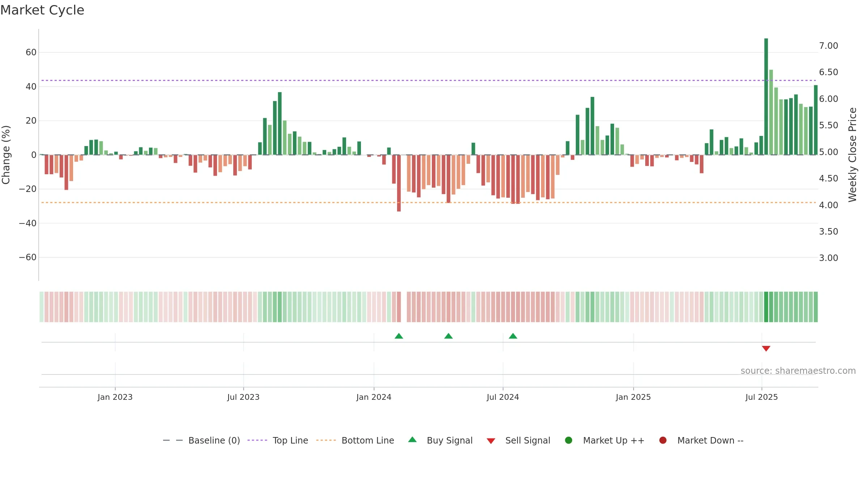868x488 pixels.
Task: Toggle the Market Down -- legend entry
Action: tap(701, 440)
